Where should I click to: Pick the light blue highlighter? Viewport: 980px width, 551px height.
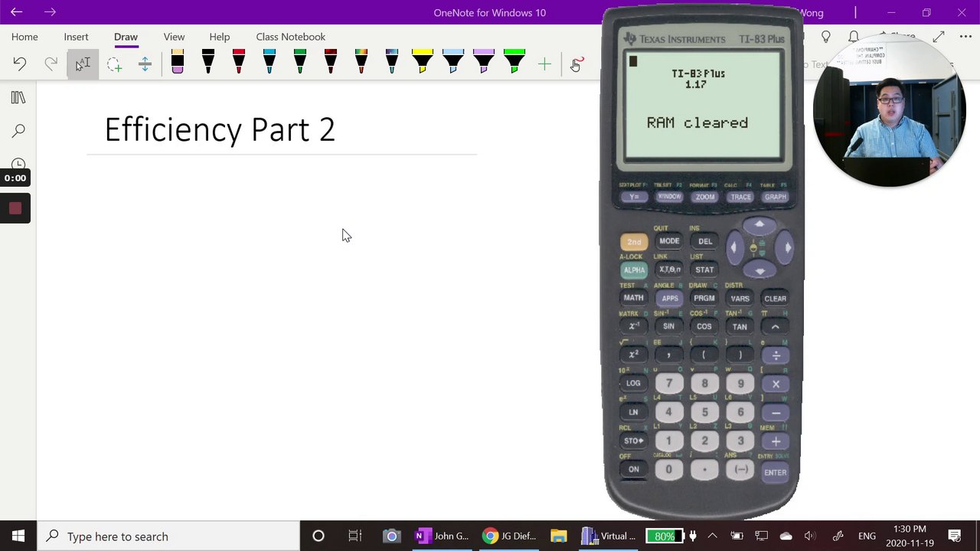453,62
